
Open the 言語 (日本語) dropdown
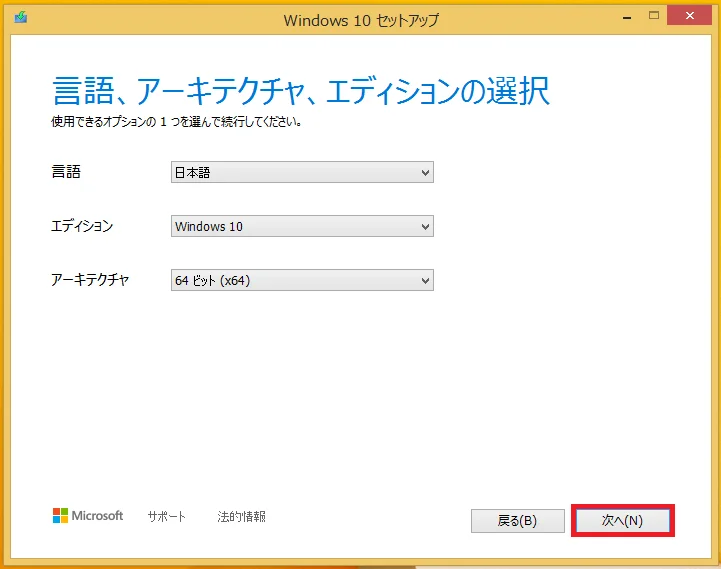302,172
